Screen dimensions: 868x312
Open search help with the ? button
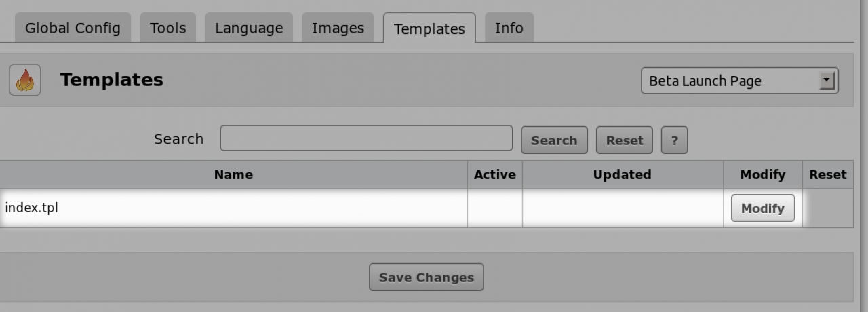click(674, 140)
